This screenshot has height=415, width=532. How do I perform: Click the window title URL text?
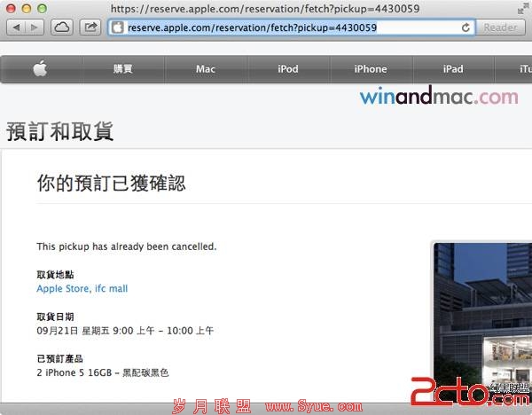[265, 9]
